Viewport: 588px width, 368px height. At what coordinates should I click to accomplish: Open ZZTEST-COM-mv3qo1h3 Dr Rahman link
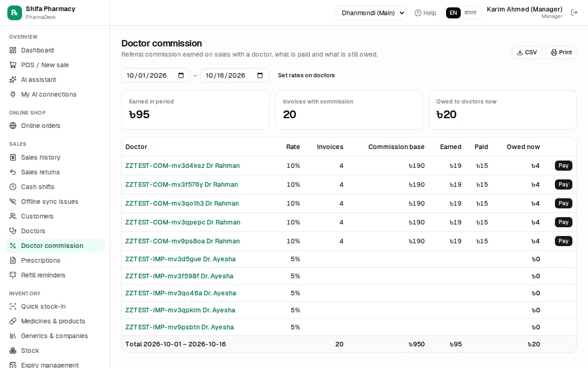coord(182,203)
